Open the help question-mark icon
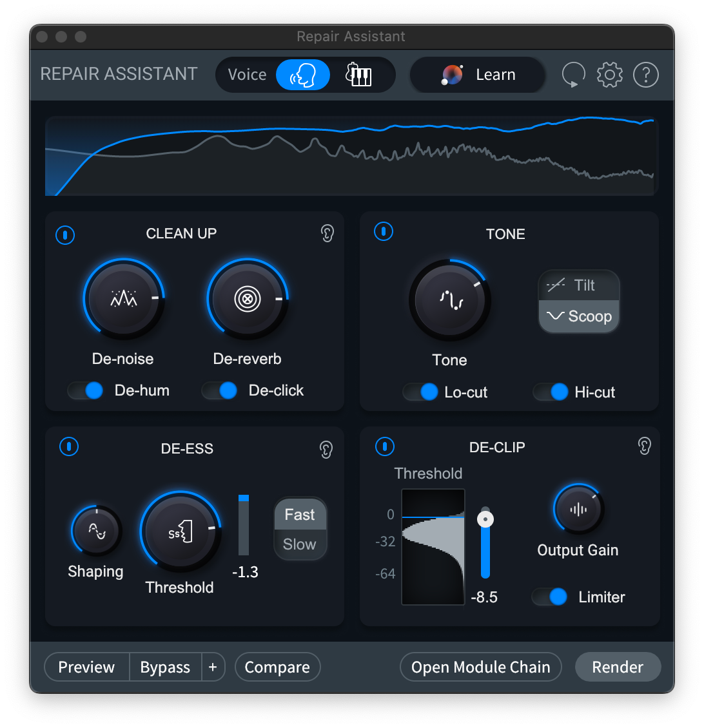The image size is (704, 728). (645, 74)
